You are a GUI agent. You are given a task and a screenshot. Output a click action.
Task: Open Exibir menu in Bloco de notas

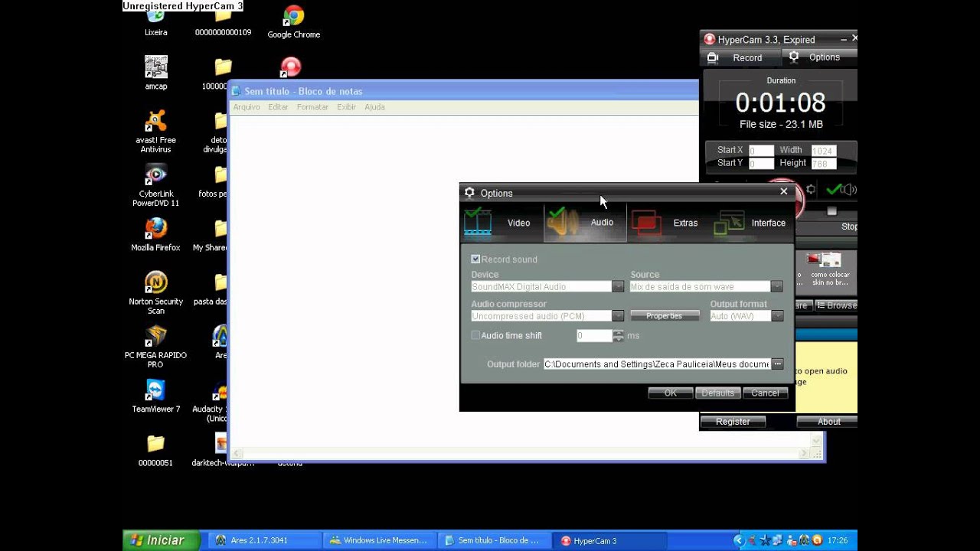tap(347, 107)
